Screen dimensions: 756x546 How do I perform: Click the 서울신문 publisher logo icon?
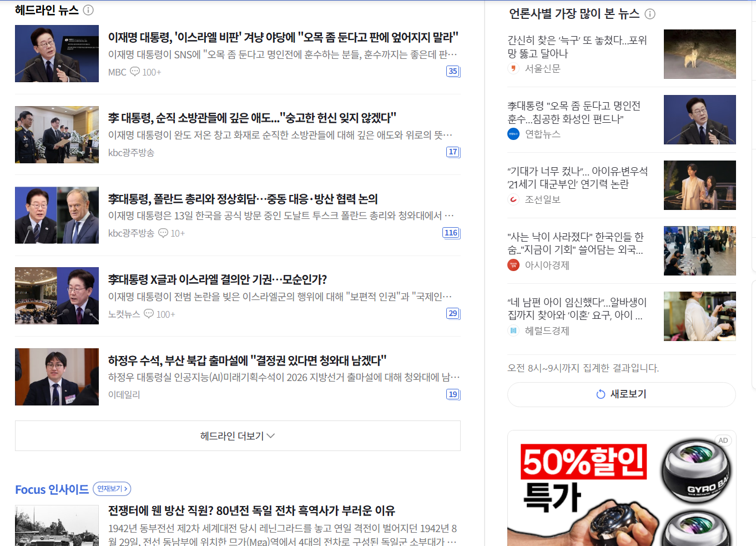[x=513, y=68]
